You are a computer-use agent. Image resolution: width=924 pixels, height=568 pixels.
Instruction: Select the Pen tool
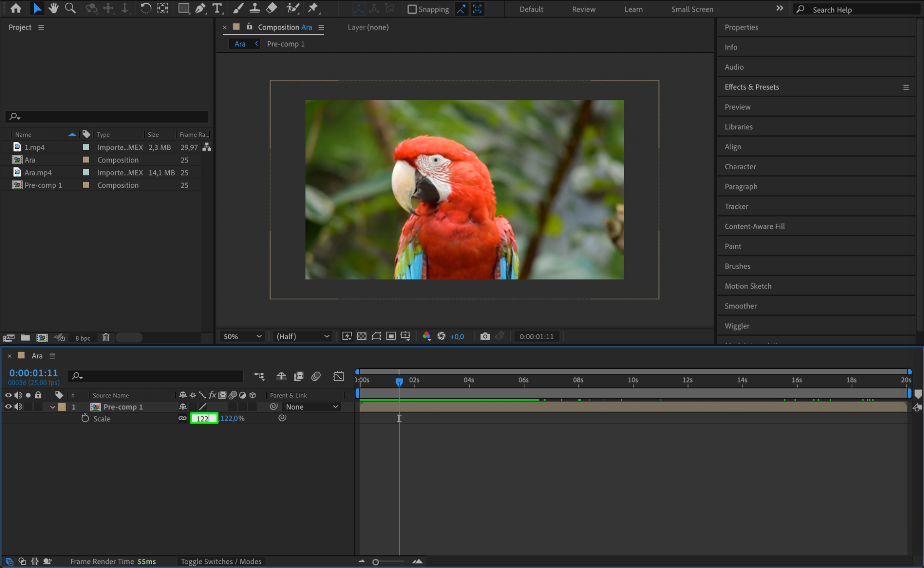coord(200,8)
